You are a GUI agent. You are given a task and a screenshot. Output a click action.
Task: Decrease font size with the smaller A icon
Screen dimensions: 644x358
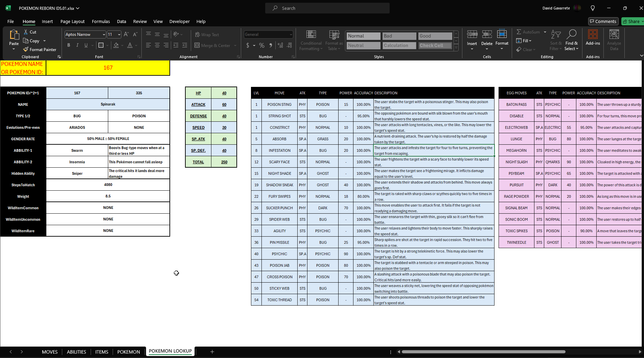point(135,34)
